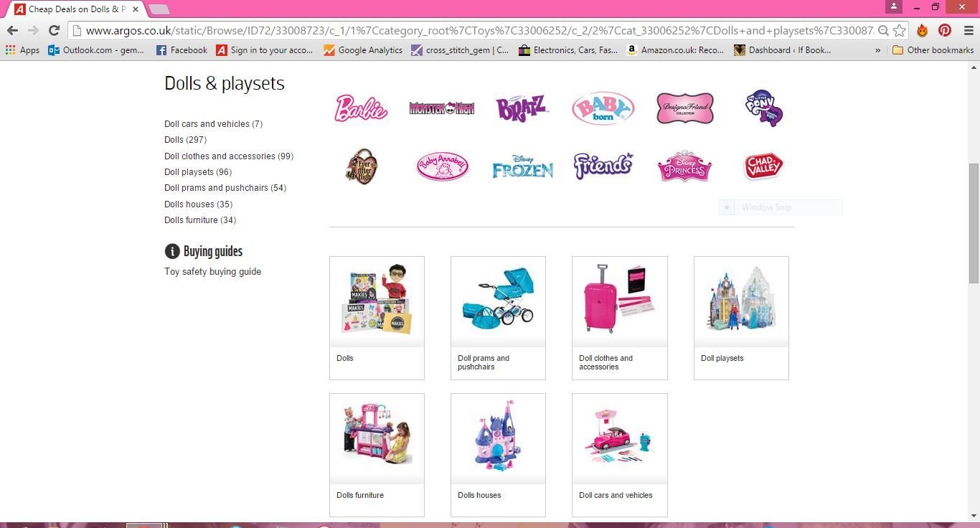Viewport: 980px width, 528px height.
Task: Open the Dashboard If Book... bookmark
Action: tap(783, 50)
